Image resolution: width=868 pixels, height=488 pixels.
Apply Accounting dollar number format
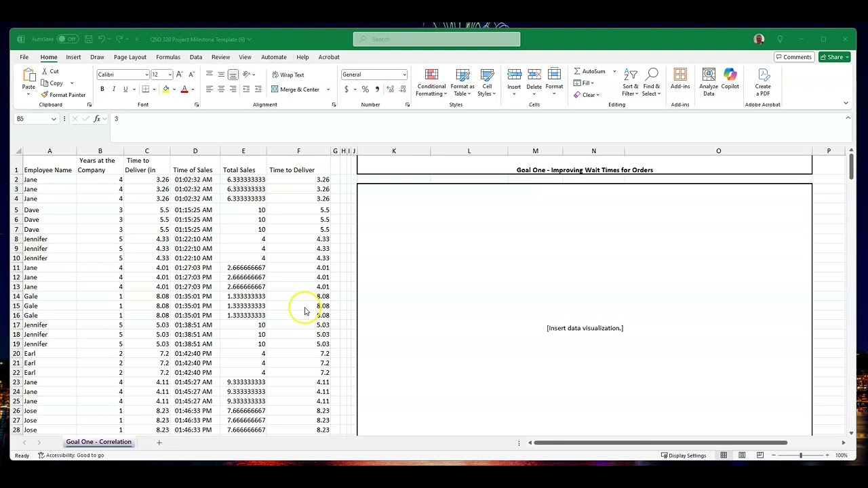347,89
